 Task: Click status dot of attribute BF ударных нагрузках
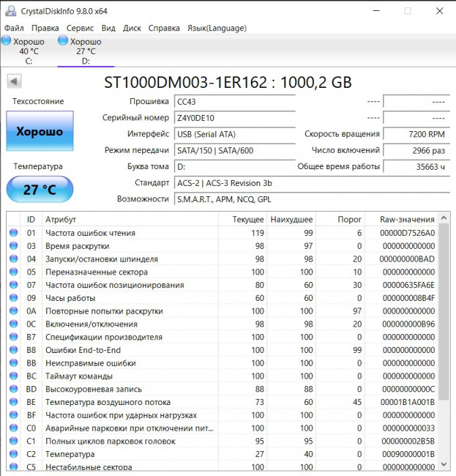point(13,415)
